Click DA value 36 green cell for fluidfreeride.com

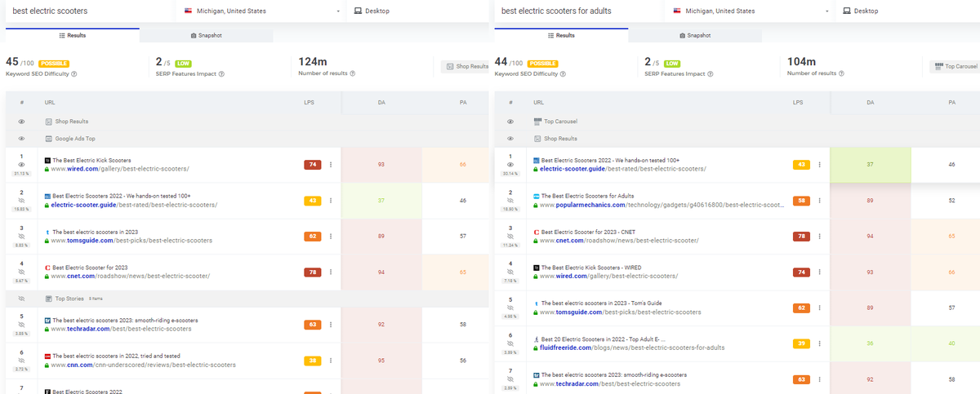click(870, 344)
